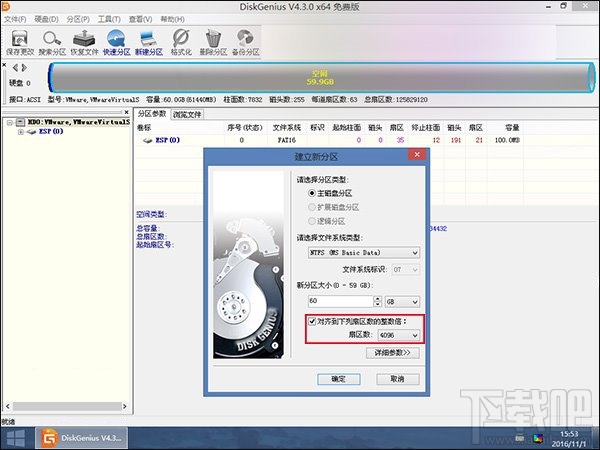The height and width of the screenshot is (450, 600).
Task: Click the Save Changes (保存更改) toolbar icon
Action: coord(20,43)
